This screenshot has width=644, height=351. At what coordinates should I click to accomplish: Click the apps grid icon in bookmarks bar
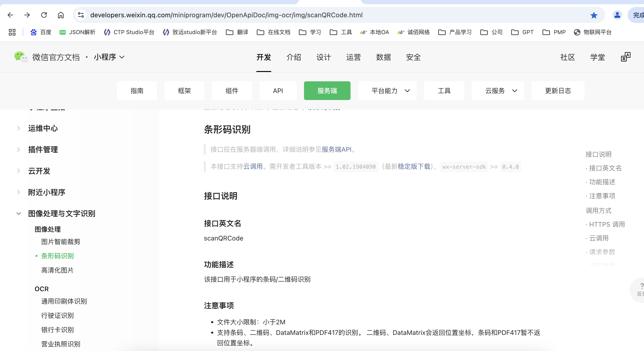[12, 32]
